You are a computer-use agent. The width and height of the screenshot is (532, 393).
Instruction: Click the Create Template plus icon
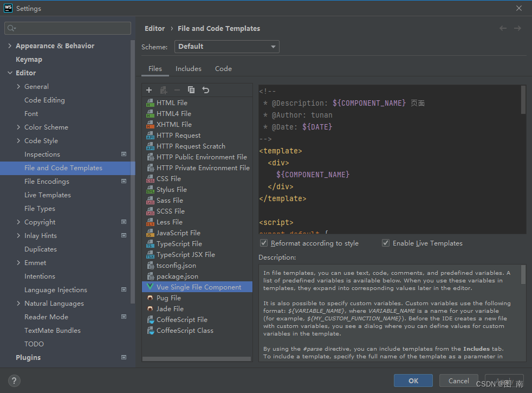[x=149, y=90]
